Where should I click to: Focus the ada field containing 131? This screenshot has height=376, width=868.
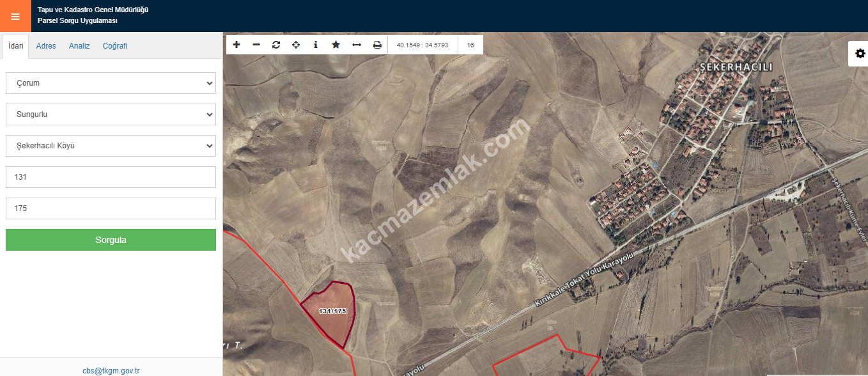(x=111, y=177)
